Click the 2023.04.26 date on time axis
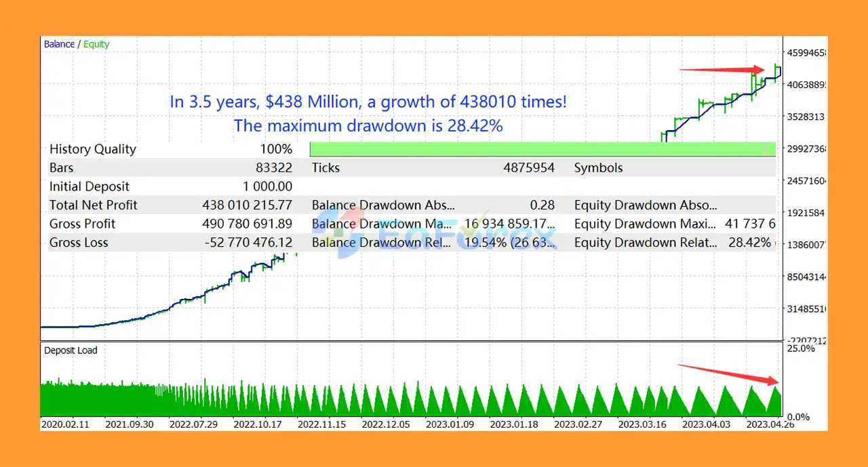868x467 pixels. pyautogui.click(x=771, y=424)
